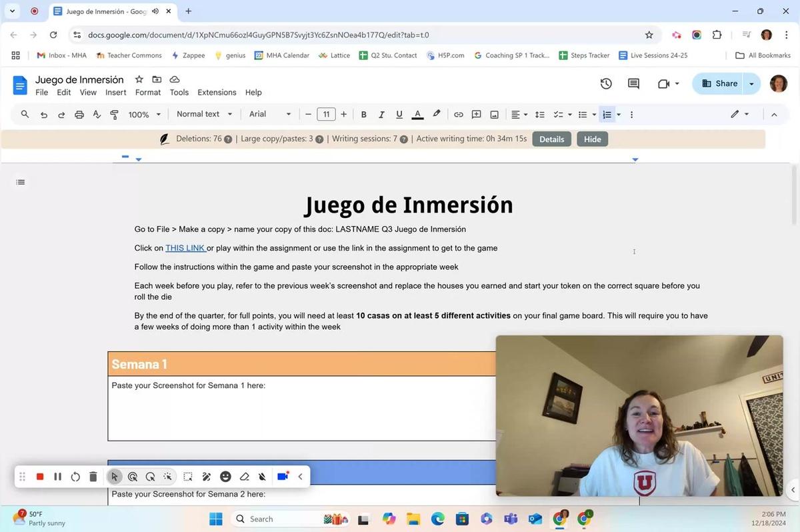The image size is (800, 532).
Task: Open the numbered list options dropdown
Action: pyautogui.click(x=617, y=114)
